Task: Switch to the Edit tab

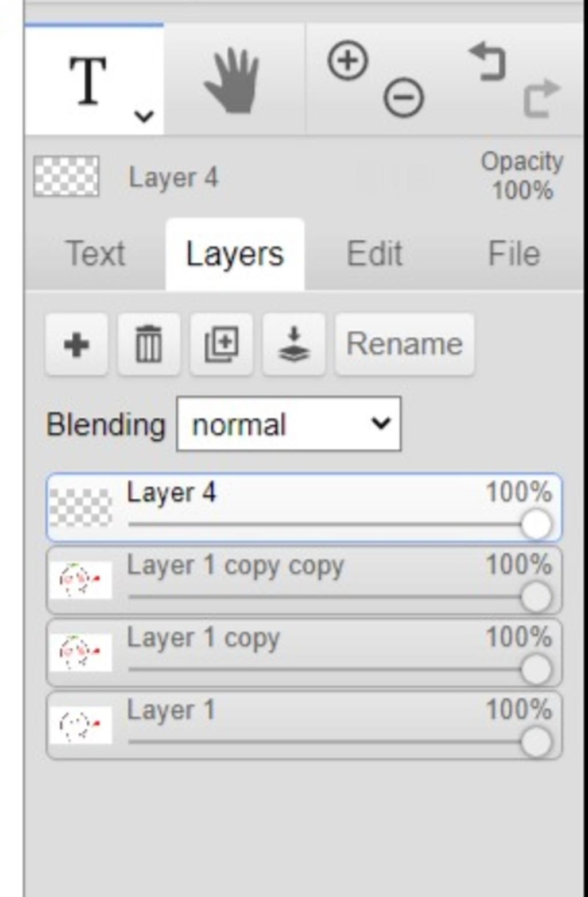Action: (374, 253)
